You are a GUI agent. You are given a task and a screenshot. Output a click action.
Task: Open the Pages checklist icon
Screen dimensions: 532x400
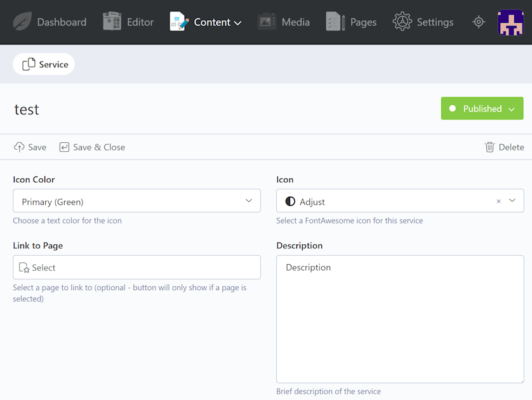point(335,22)
